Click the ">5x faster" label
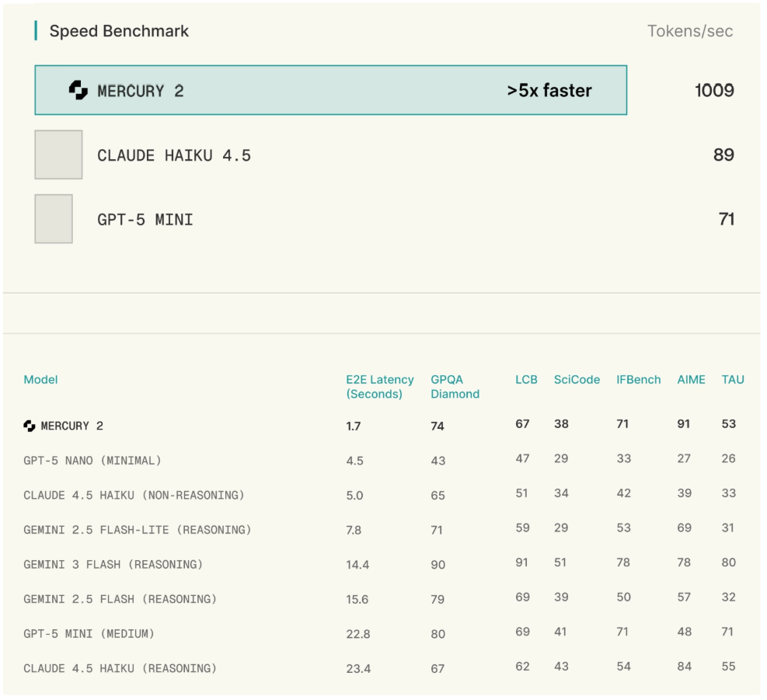Image resolution: width=767 pixels, height=700 pixels. 549,91
